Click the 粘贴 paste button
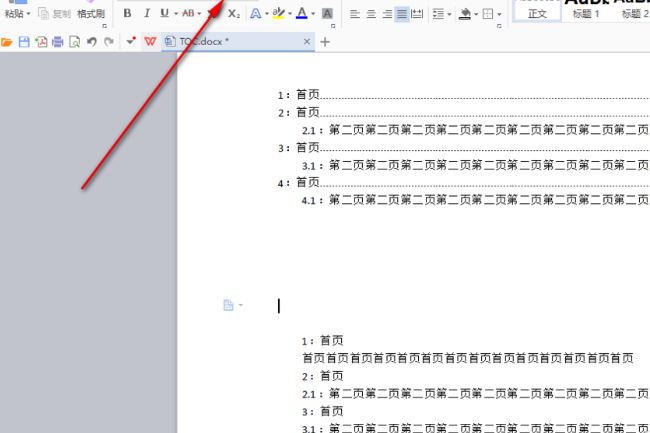This screenshot has height=433, width=650. (14, 14)
